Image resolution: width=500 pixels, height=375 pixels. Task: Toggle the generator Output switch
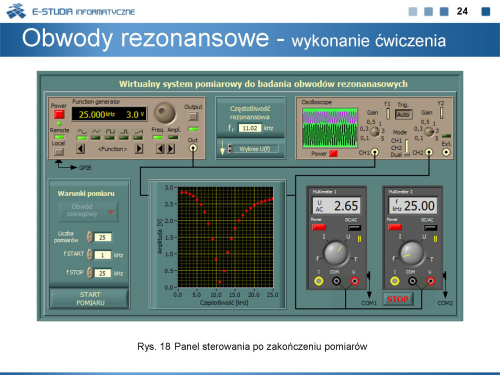[193, 116]
